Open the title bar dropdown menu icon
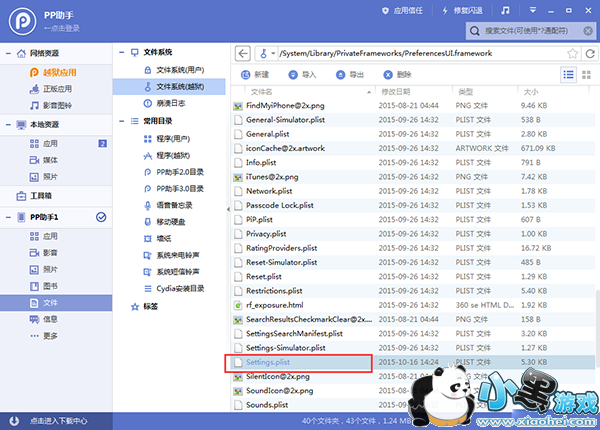The image size is (600, 430). pyautogui.click(x=532, y=10)
